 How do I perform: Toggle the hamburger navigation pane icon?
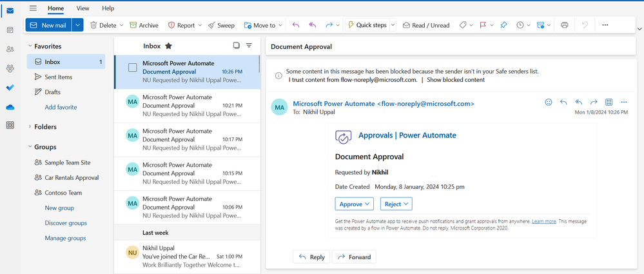click(x=33, y=8)
